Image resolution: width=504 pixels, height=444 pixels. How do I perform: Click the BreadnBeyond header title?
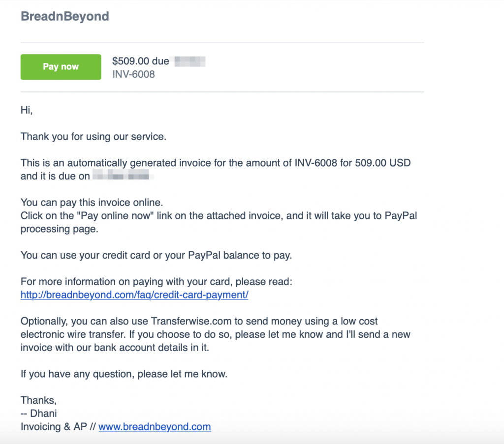(x=64, y=16)
